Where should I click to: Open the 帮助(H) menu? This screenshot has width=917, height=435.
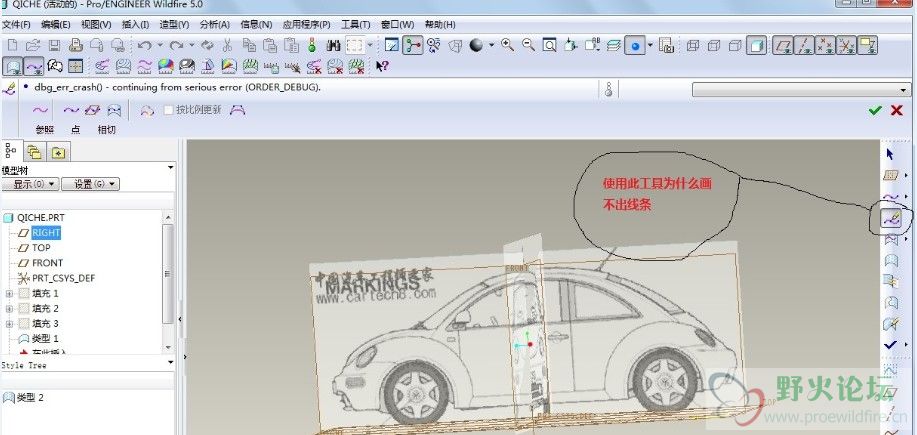click(x=440, y=25)
